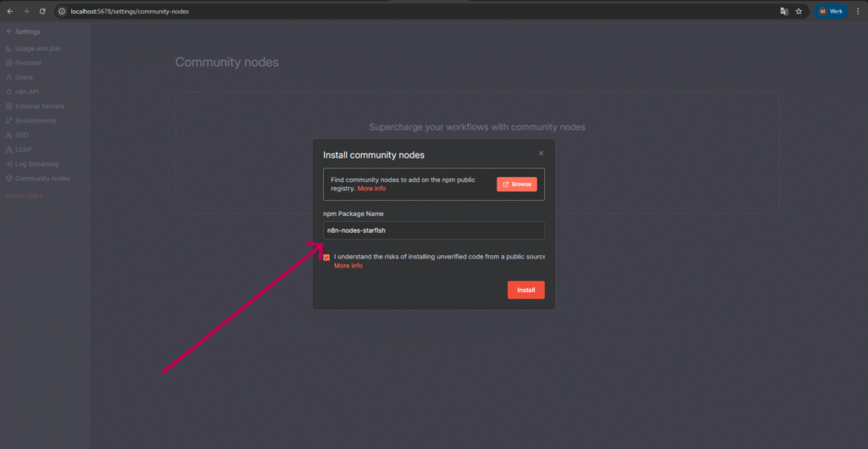Click the browser back arrow
868x449 pixels.
(x=9, y=11)
